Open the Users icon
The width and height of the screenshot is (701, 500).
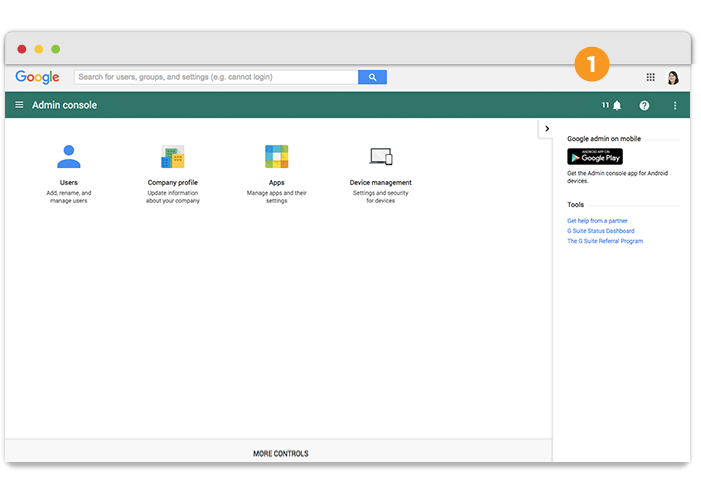pos(69,157)
